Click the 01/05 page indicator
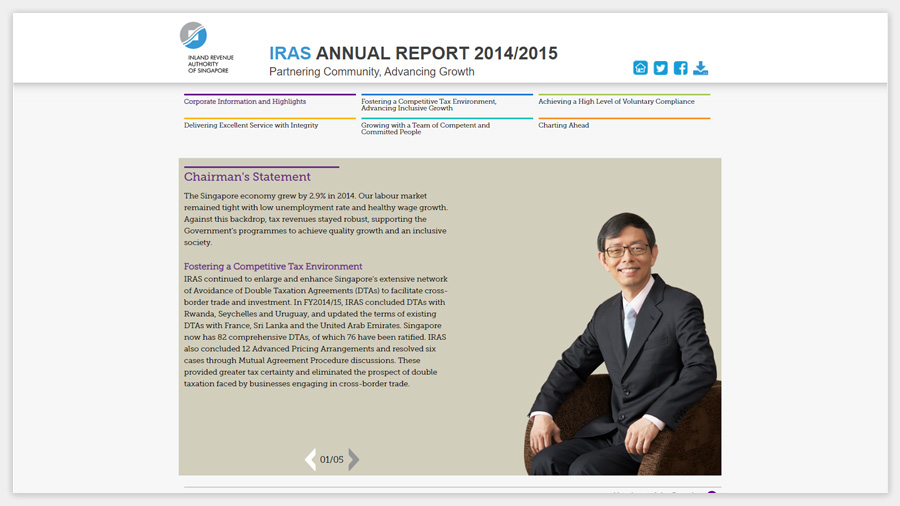 coord(332,460)
